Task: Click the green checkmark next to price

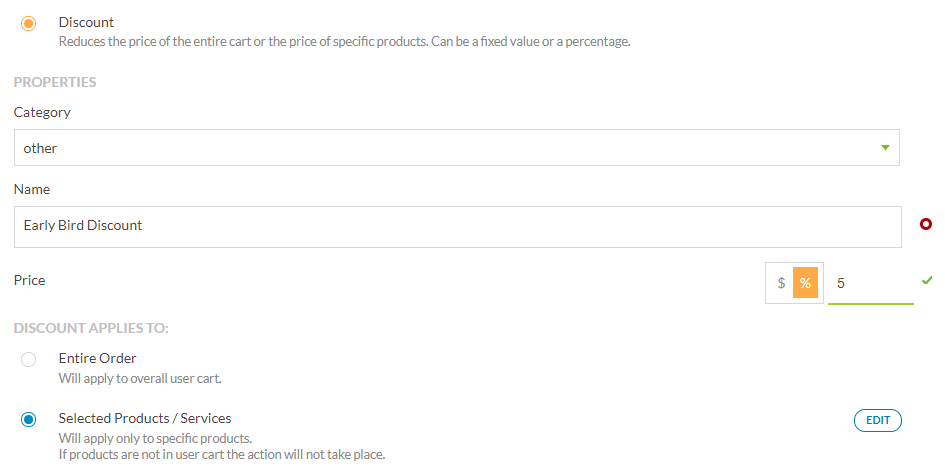Action: tap(926, 280)
